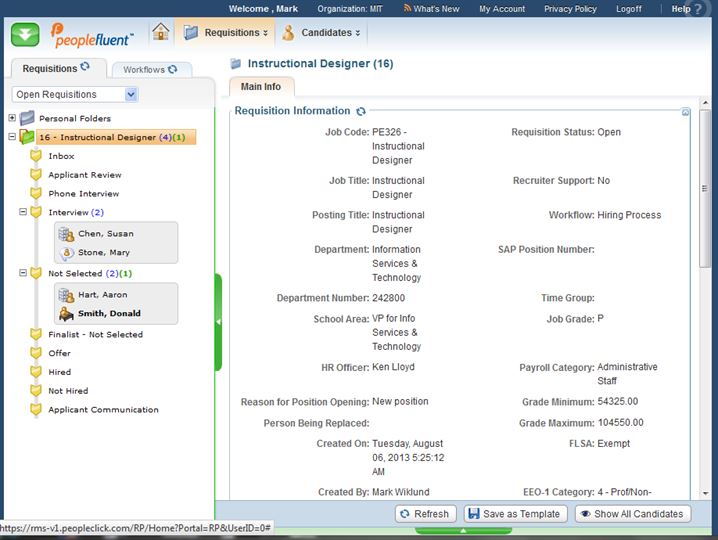Screen dimensions: 718x540
Task: Collapse the Not Selected folder node
Action: pyautogui.click(x=23, y=272)
